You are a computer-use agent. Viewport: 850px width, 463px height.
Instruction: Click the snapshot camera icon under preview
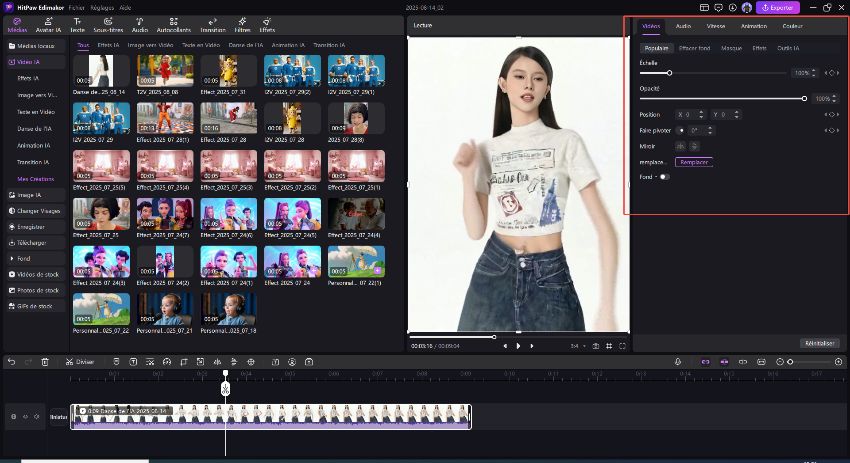coord(595,346)
